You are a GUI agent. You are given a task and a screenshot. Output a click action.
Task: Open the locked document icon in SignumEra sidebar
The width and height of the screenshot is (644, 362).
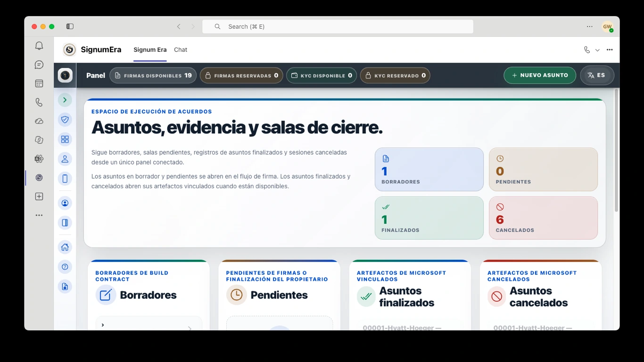pos(65,287)
